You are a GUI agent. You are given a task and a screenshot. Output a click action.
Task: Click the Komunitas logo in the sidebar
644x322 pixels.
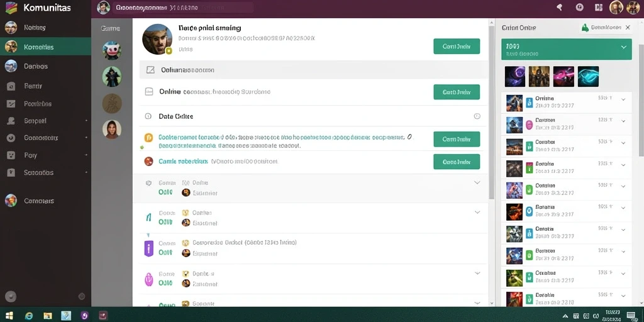(11, 8)
